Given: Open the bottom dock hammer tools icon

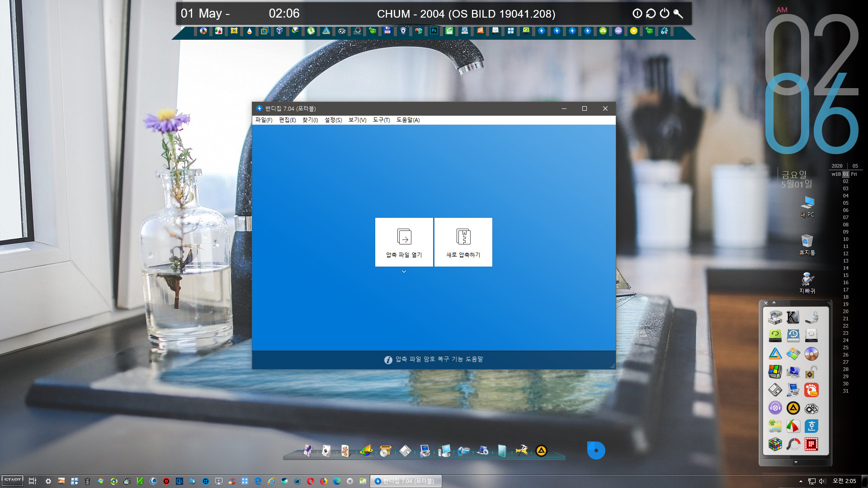Looking at the screenshot, I should tap(521, 450).
